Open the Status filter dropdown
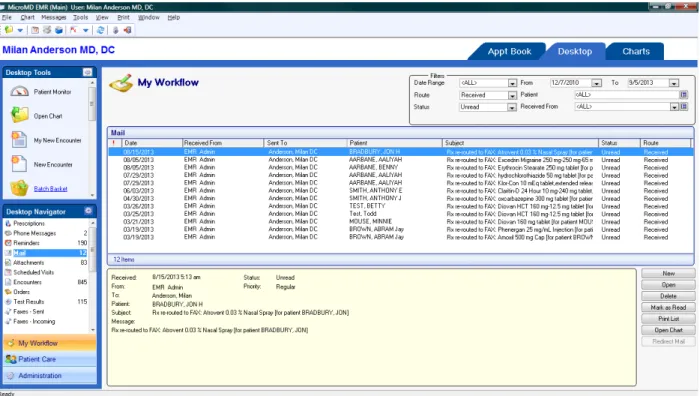Viewport: 700px width, 396px height. (x=512, y=107)
